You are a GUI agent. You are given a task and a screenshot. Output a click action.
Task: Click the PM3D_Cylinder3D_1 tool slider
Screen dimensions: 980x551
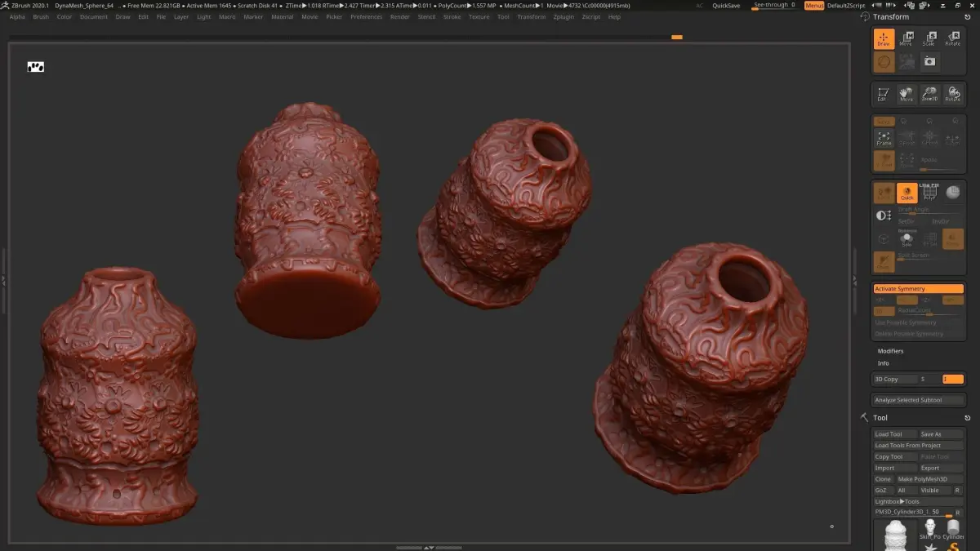[913, 512]
